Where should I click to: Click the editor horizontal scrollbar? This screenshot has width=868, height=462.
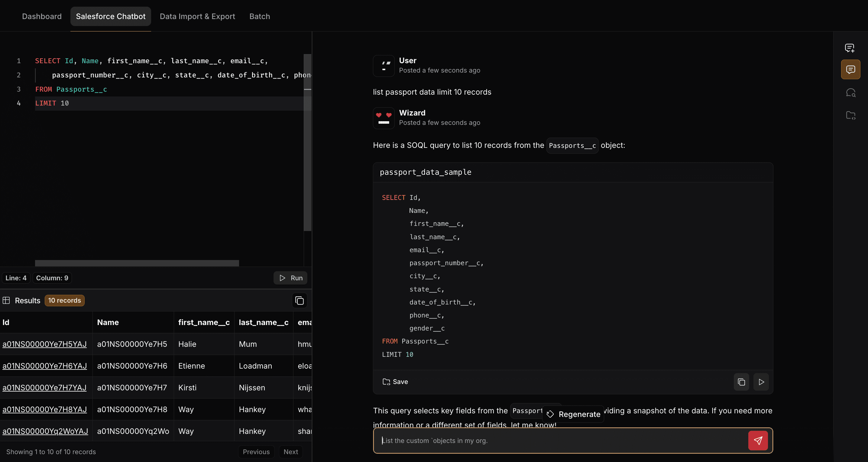pyautogui.click(x=137, y=263)
